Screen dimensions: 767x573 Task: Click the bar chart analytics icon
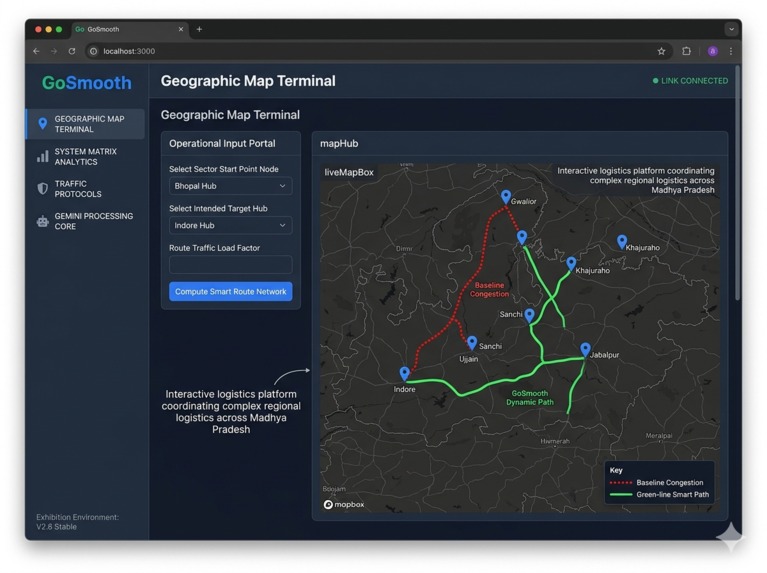pyautogui.click(x=43, y=157)
